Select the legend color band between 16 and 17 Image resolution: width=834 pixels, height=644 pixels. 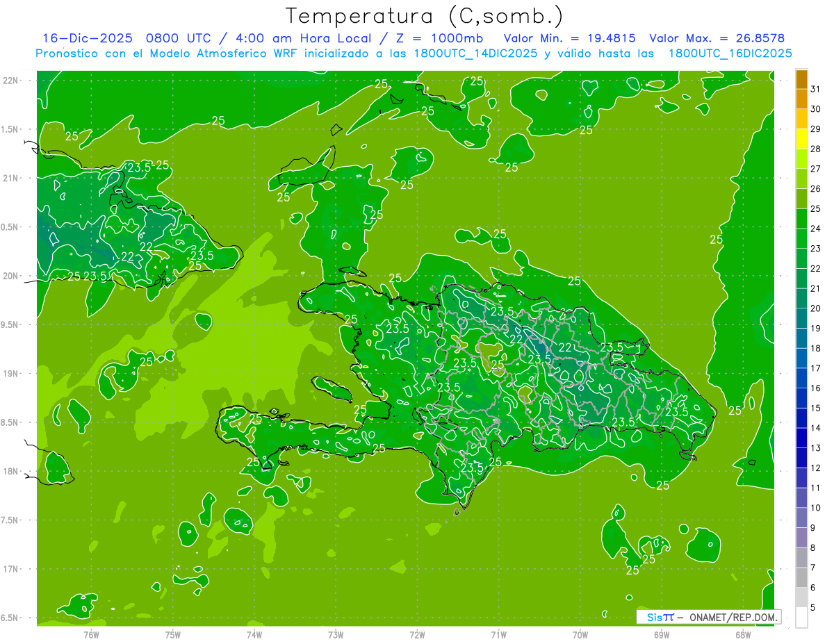point(801,379)
